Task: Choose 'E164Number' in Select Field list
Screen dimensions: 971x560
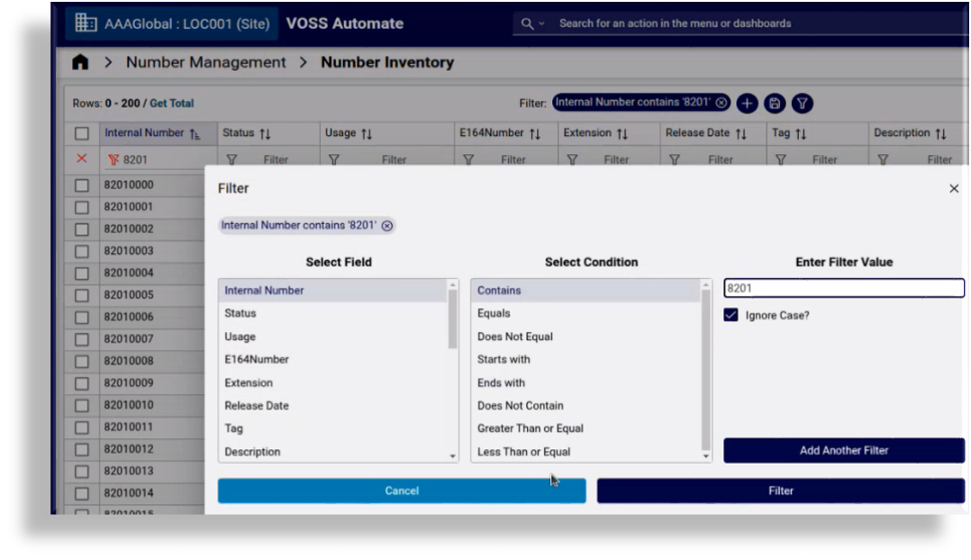Action: pos(257,359)
